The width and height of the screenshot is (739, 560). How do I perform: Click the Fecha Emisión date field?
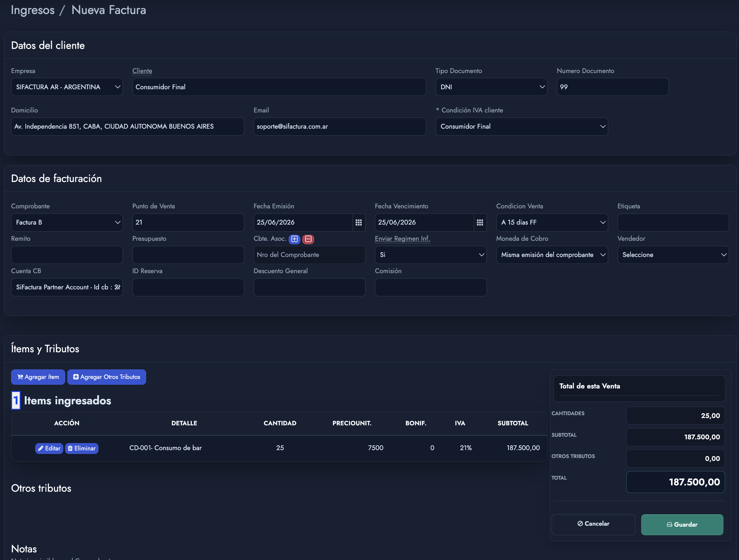[x=303, y=223]
